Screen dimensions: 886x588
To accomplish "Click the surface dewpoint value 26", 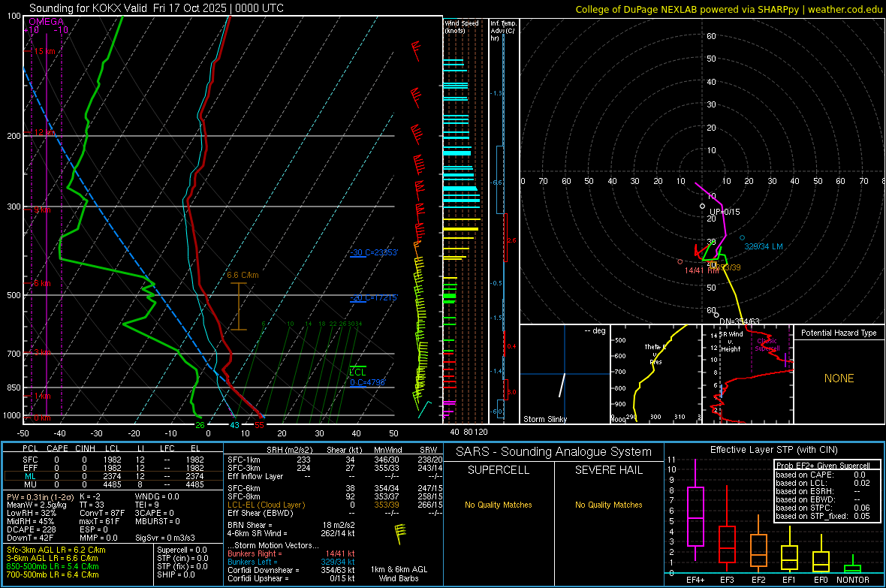I will (200, 425).
